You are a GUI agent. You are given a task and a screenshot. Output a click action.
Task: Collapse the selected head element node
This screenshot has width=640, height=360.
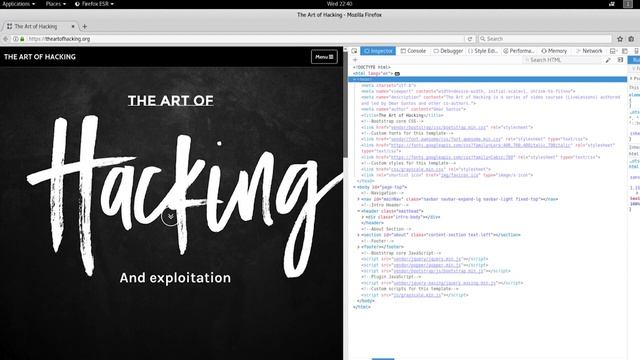click(355, 79)
